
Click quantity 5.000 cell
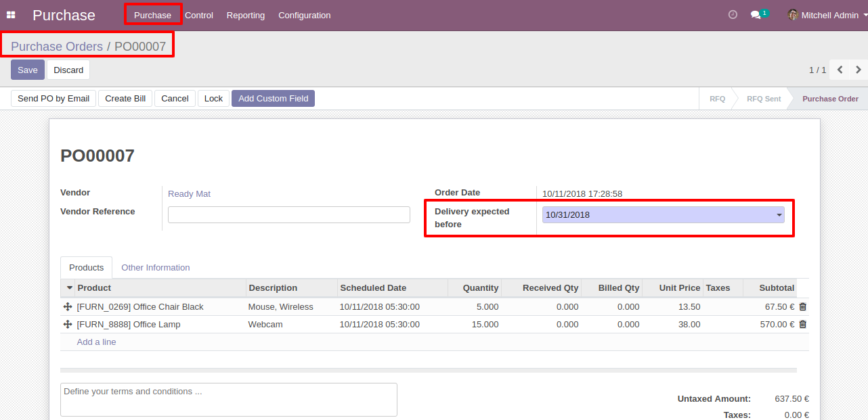pyautogui.click(x=475, y=307)
